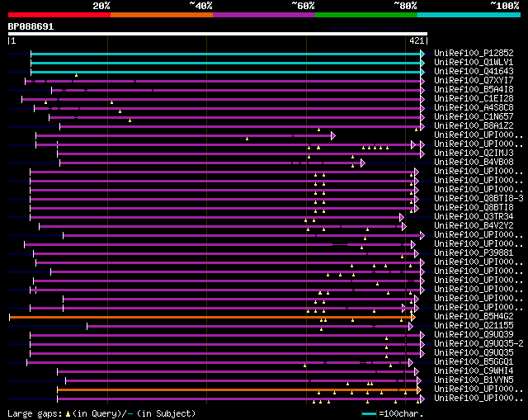Click the arrowhead ending the B1VYN5 alignment

pos(418,381)
